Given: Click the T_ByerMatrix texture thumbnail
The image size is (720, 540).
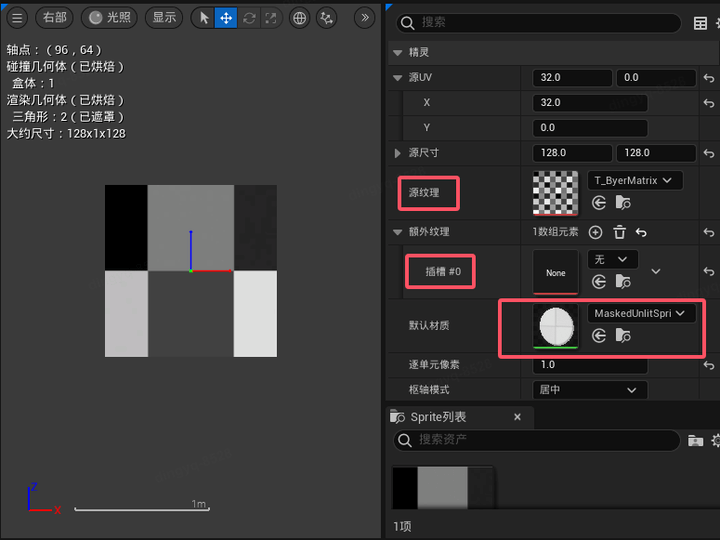Looking at the screenshot, I should [x=555, y=193].
